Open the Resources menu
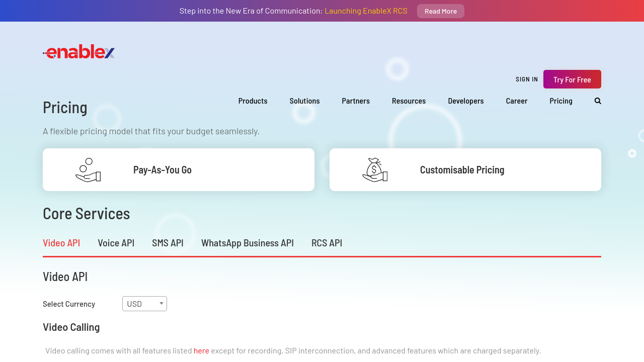 (x=409, y=101)
